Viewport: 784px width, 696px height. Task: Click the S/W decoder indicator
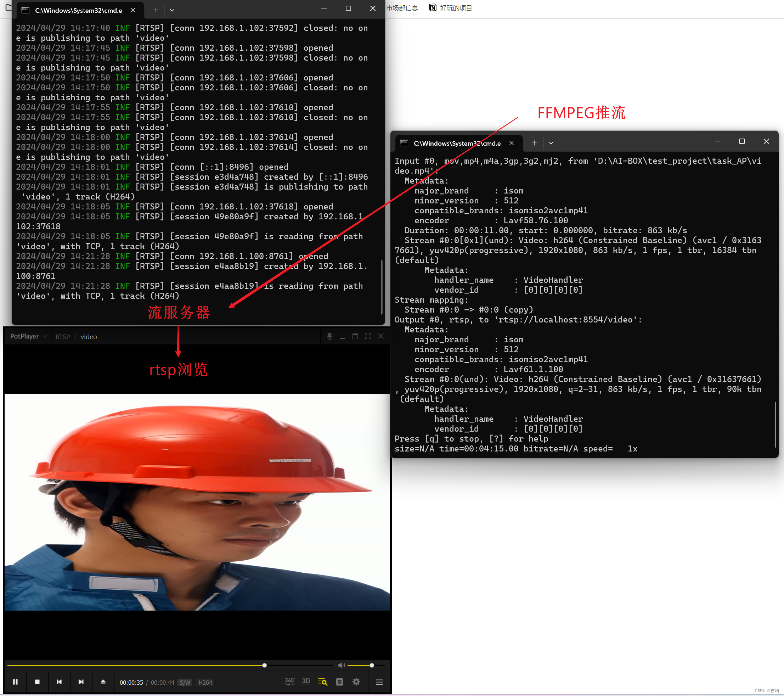(185, 683)
